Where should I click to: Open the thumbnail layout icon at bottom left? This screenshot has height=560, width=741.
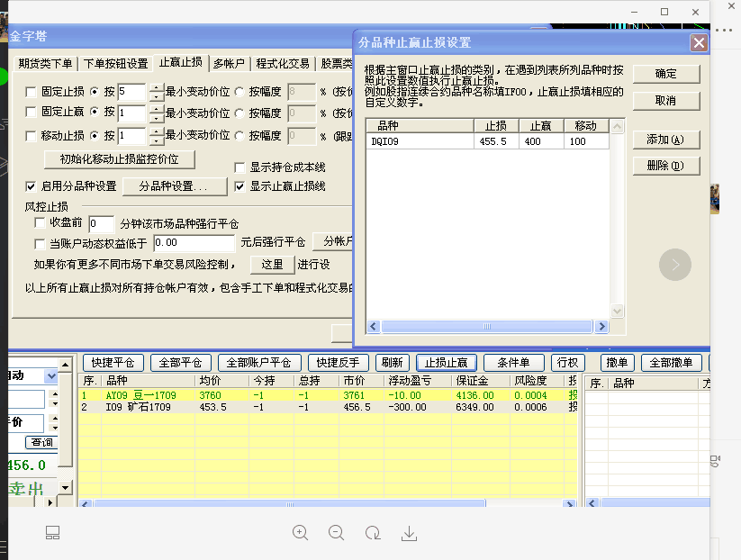52,533
